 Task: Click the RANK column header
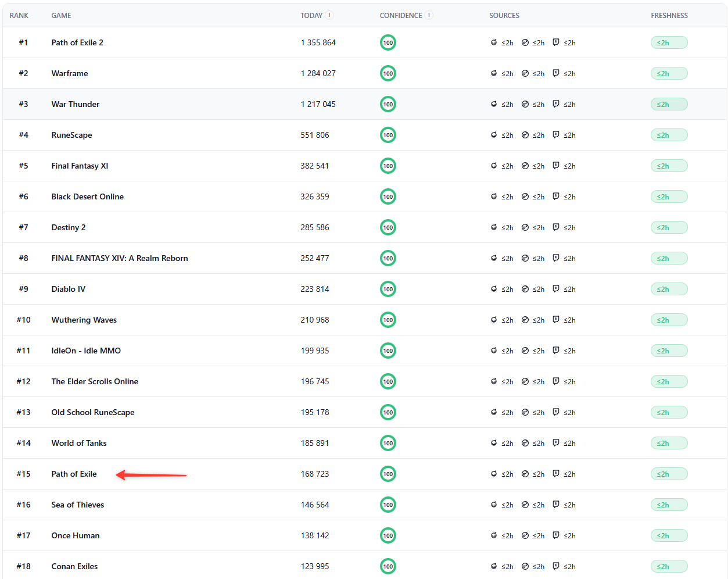coord(19,16)
